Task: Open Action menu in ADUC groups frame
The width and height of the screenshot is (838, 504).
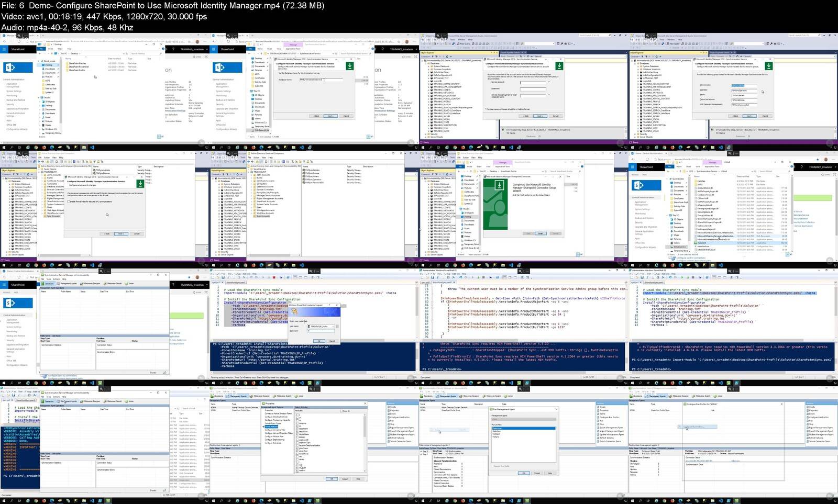Action: pos(257,158)
